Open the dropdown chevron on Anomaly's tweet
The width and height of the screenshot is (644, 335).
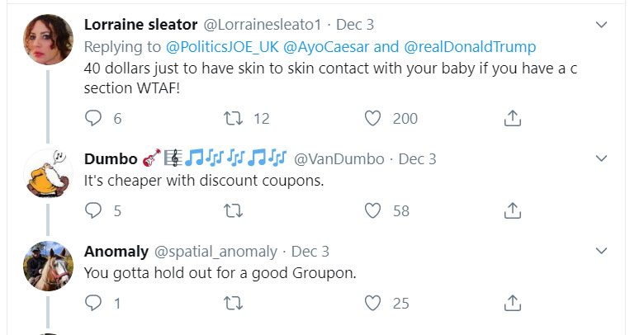pos(601,251)
